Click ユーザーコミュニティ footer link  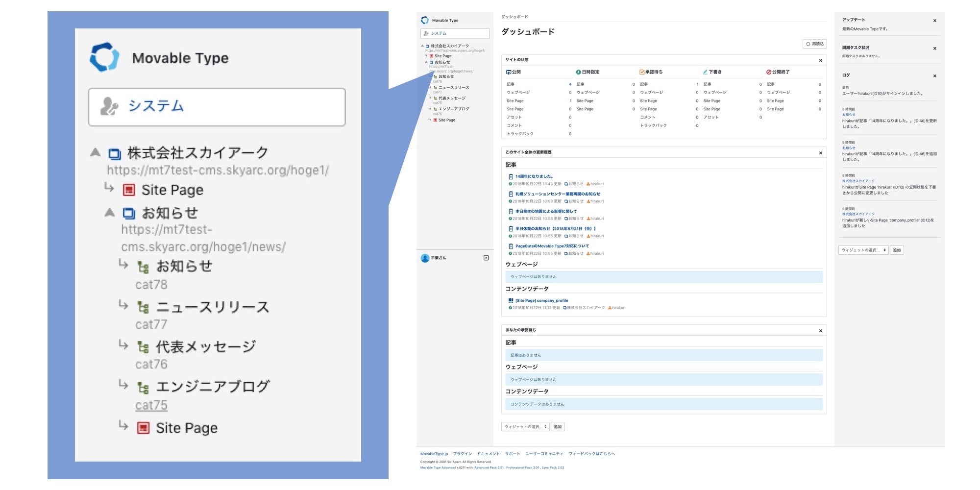[544, 454]
